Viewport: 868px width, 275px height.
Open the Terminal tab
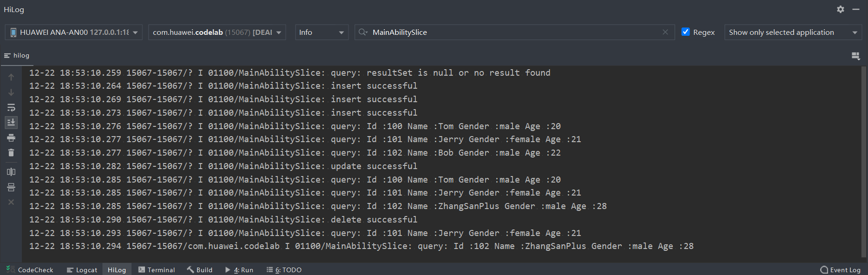(157, 270)
